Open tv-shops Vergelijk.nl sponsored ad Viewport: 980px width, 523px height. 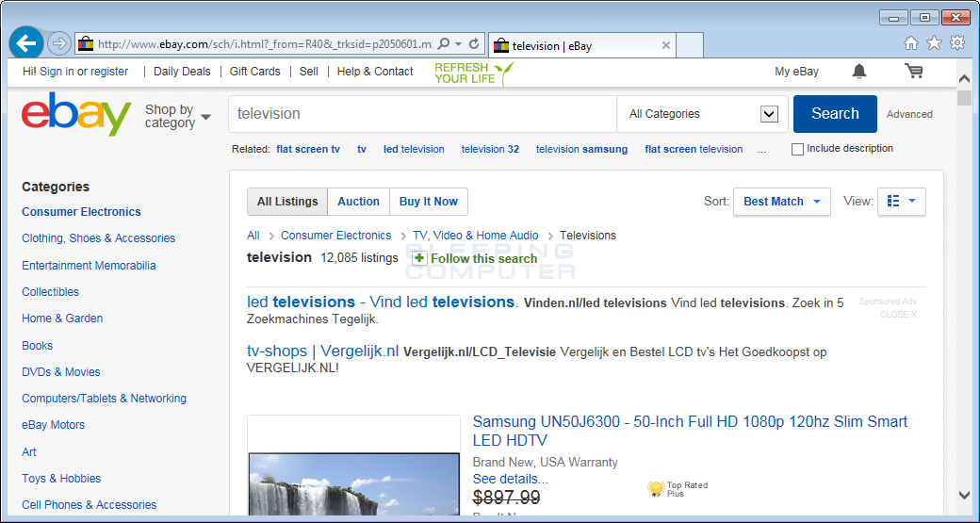click(x=322, y=351)
